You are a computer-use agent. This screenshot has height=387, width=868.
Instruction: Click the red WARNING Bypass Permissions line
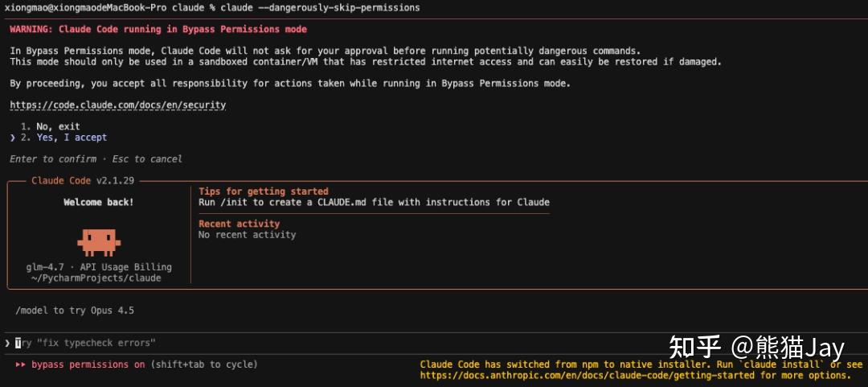158,29
